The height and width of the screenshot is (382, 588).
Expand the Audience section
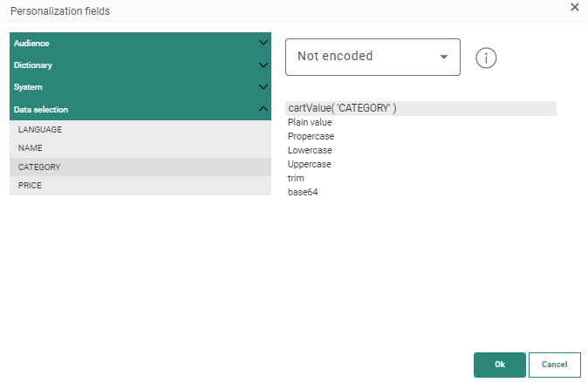(140, 43)
